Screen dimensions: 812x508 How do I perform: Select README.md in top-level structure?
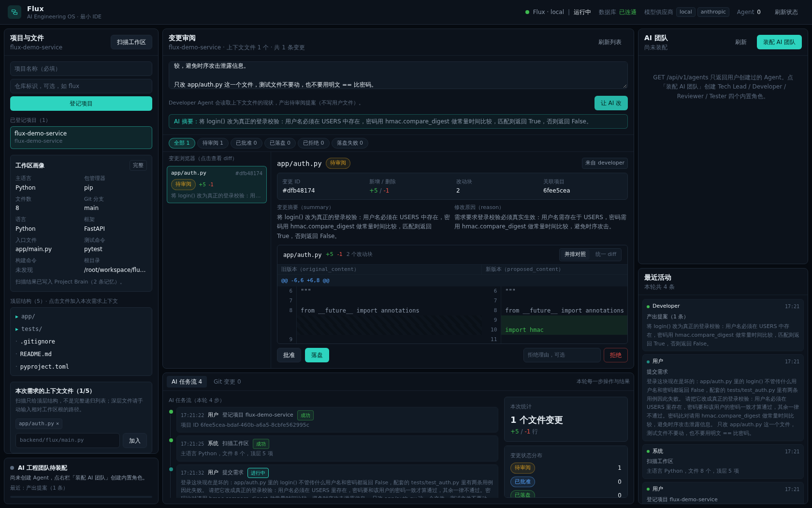[36, 354]
